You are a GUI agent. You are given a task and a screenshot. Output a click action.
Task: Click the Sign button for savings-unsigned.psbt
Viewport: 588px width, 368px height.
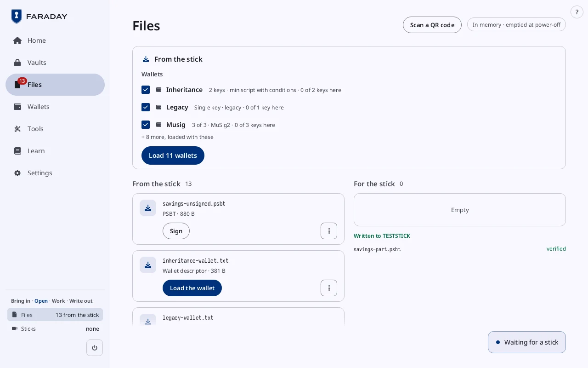pyautogui.click(x=176, y=231)
